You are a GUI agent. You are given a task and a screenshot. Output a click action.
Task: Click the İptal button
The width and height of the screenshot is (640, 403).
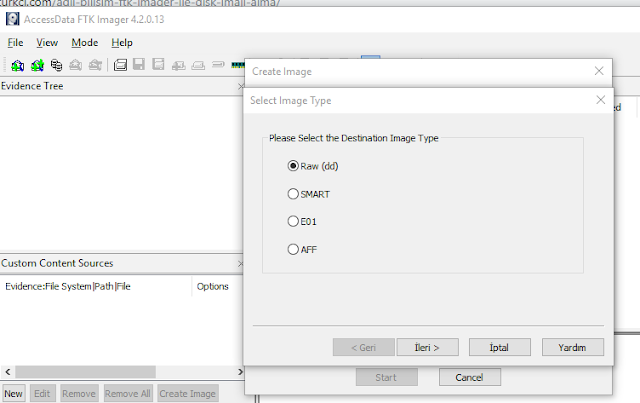tap(500, 347)
